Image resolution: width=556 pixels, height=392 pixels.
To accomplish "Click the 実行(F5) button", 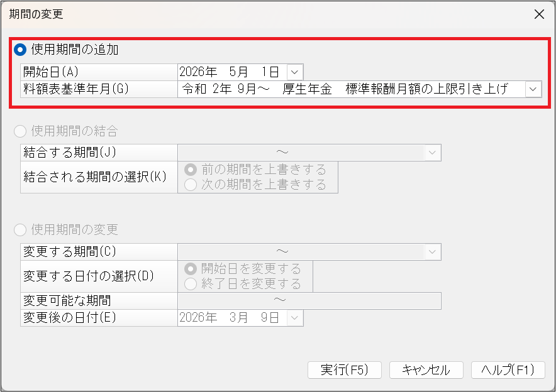I will pos(344,370).
